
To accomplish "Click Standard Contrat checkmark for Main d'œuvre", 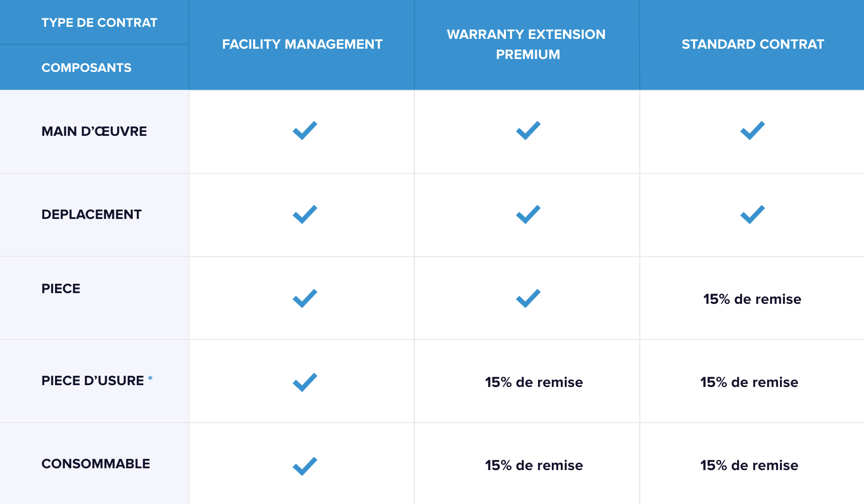I will (x=753, y=130).
